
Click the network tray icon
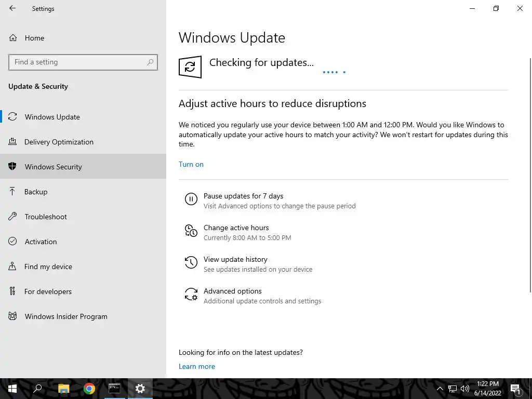click(x=453, y=389)
